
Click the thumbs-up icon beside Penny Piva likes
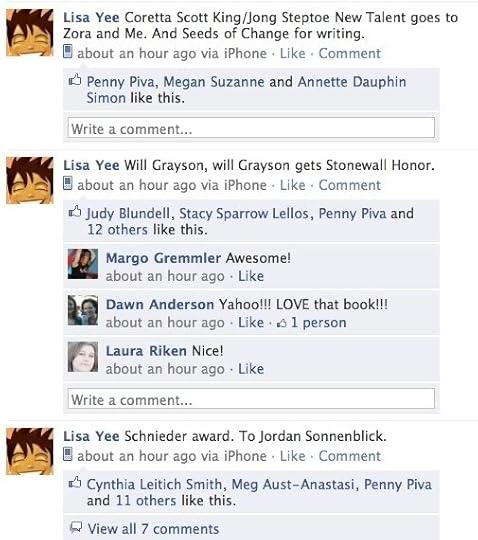point(75,81)
